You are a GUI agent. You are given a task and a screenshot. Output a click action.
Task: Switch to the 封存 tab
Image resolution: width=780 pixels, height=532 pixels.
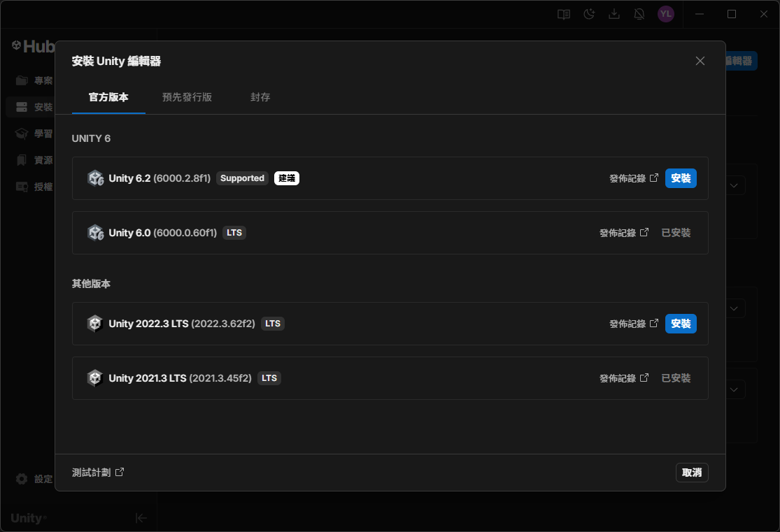tap(260, 98)
